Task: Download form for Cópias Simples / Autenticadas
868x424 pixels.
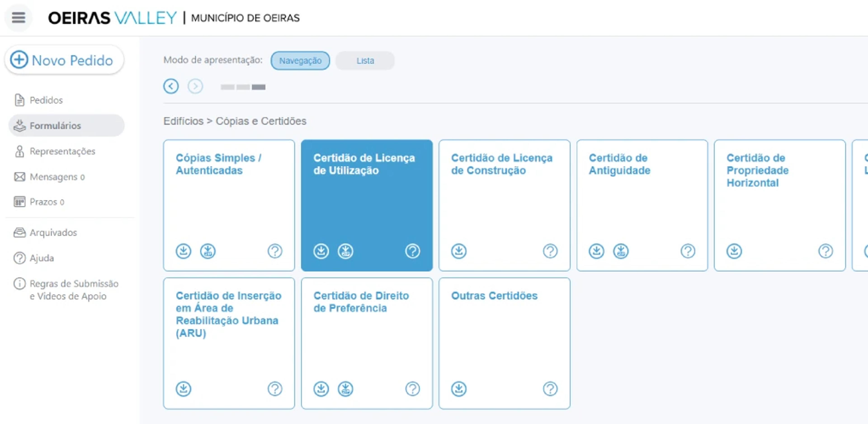Action: coord(183,251)
